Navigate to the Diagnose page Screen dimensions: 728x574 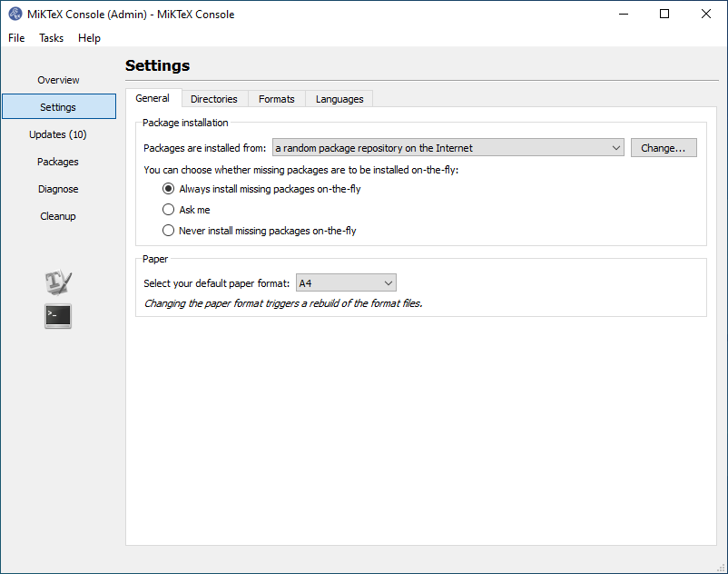(58, 189)
